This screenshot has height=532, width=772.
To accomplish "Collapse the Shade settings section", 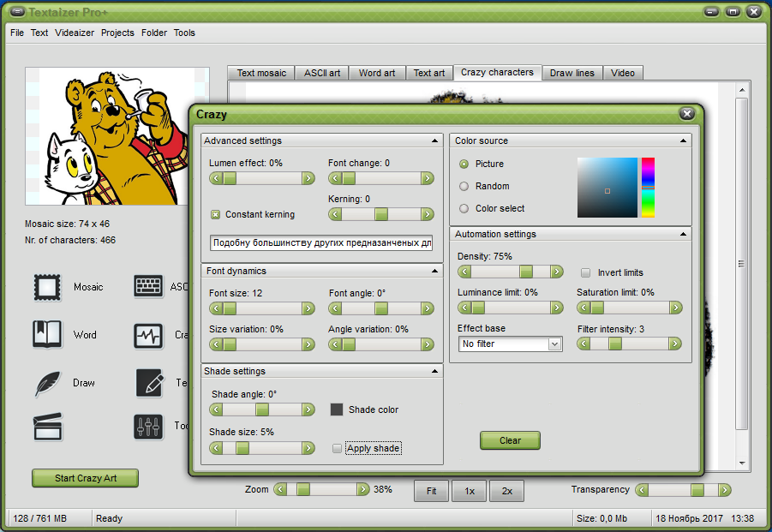I will 434,371.
